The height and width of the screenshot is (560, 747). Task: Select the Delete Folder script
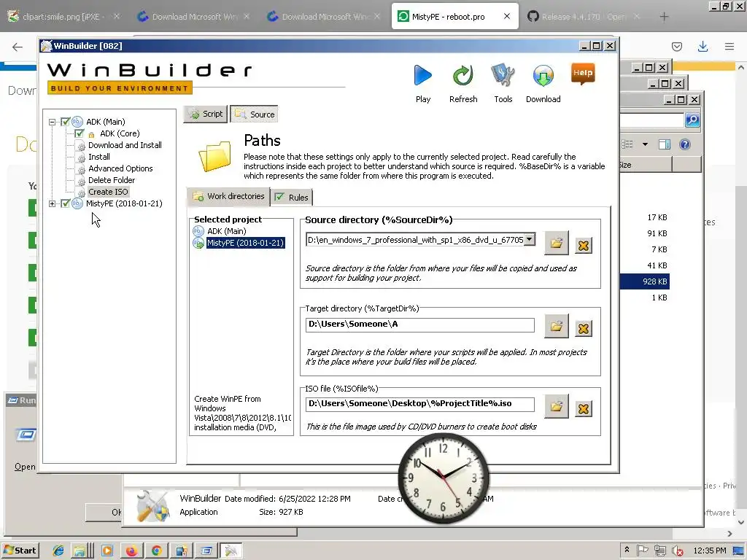click(112, 181)
